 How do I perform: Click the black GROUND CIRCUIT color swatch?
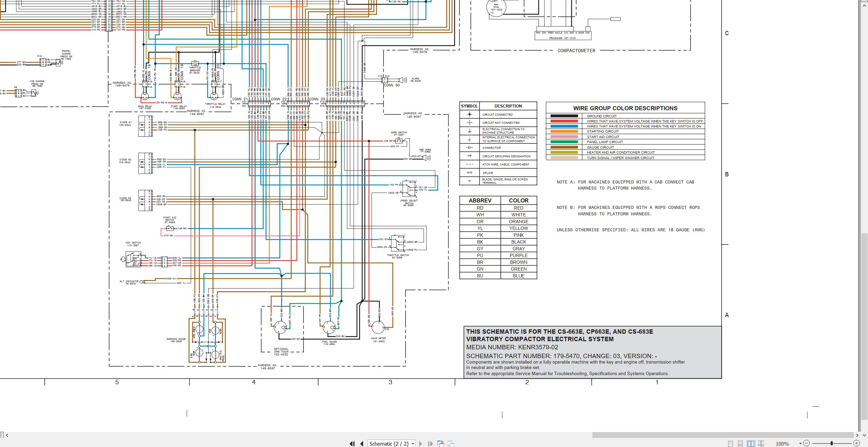pos(564,116)
